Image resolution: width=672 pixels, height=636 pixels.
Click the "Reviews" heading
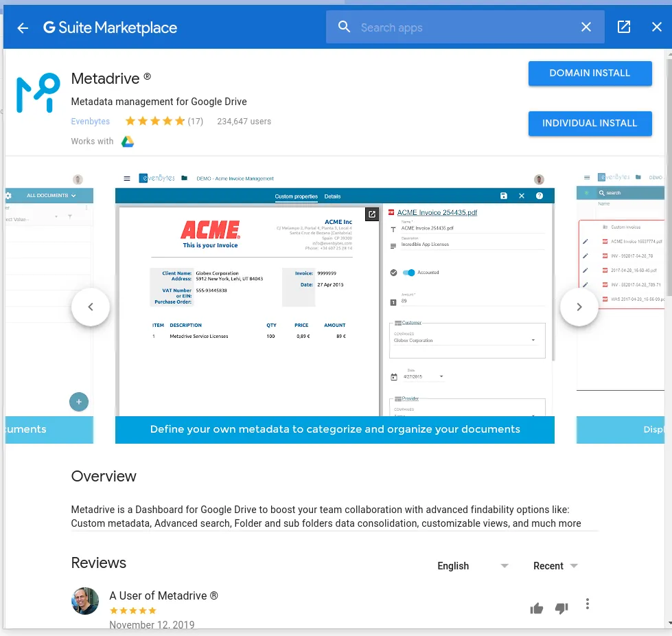(x=99, y=563)
